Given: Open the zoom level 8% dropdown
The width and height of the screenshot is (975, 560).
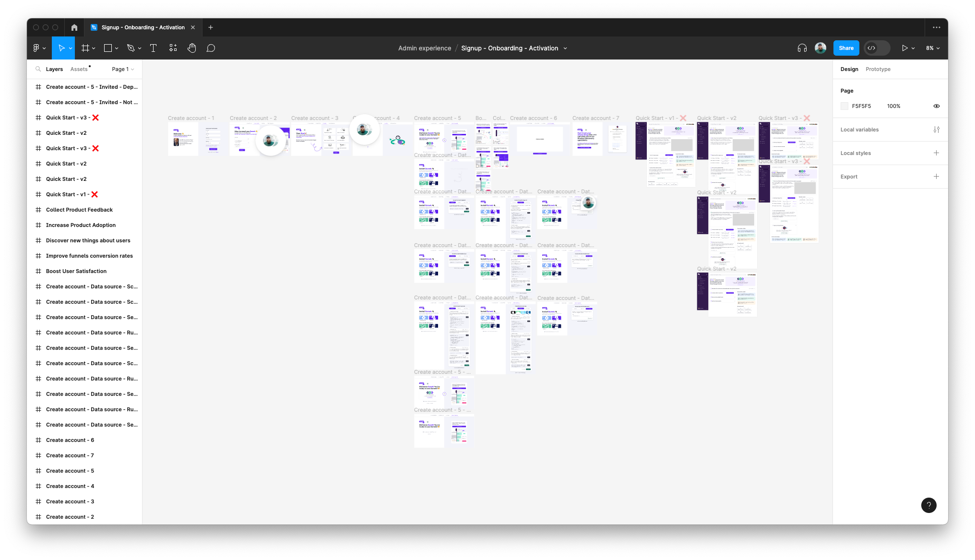Looking at the screenshot, I should coord(933,48).
